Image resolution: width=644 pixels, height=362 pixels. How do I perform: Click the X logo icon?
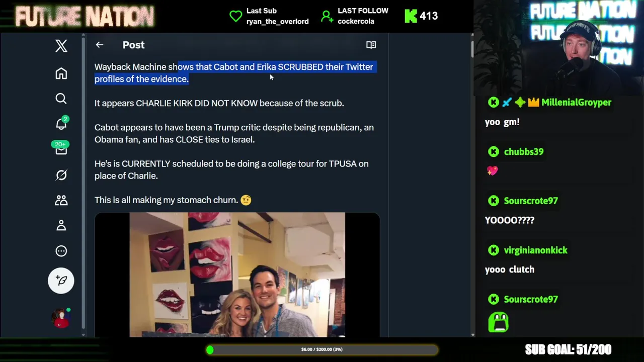tap(61, 46)
